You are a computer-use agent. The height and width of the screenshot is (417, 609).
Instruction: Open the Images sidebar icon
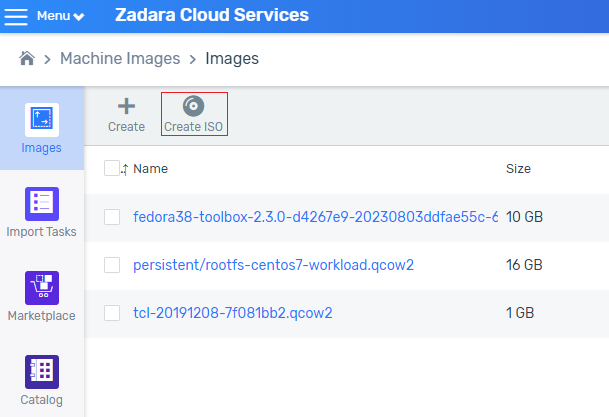pyautogui.click(x=42, y=120)
